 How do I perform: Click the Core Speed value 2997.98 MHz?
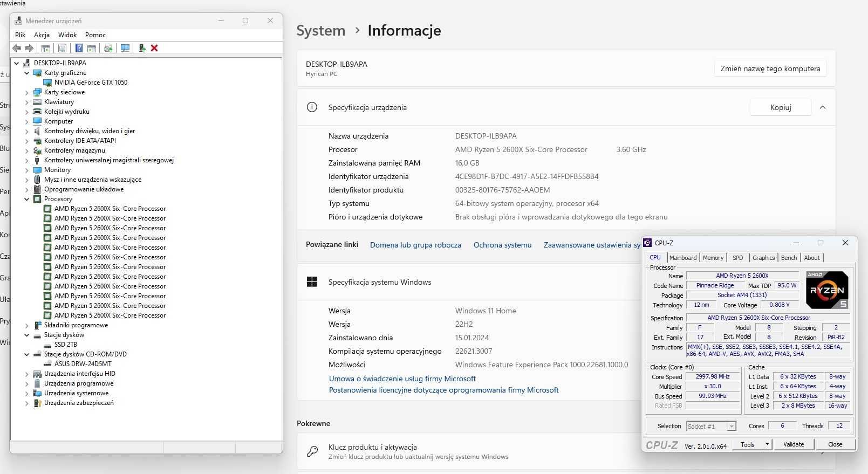coord(712,377)
